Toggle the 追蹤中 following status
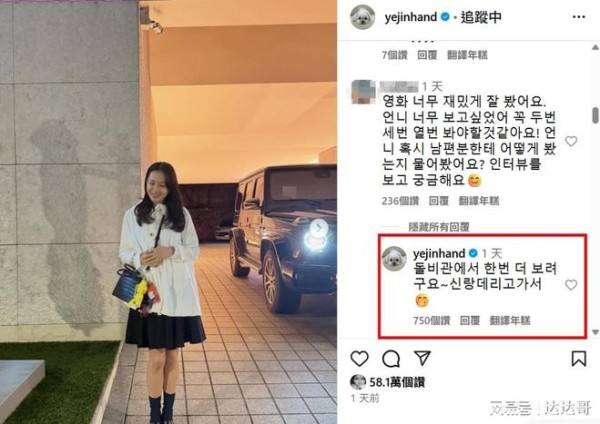Viewport: 600px width, 424px height. tap(481, 17)
